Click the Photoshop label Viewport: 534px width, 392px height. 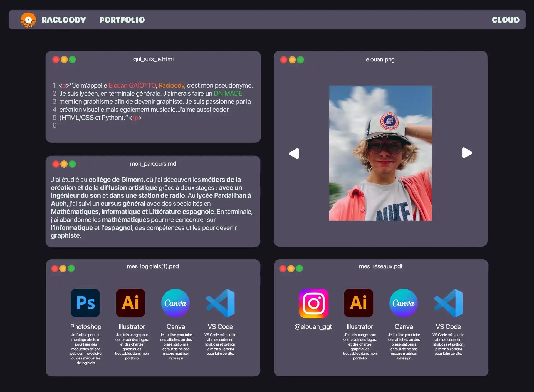point(86,327)
